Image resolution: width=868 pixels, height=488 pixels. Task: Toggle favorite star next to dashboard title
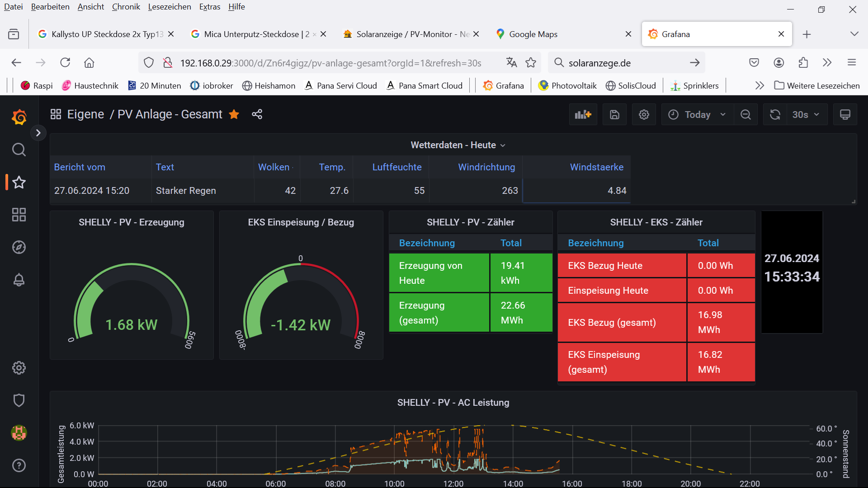pos(234,114)
